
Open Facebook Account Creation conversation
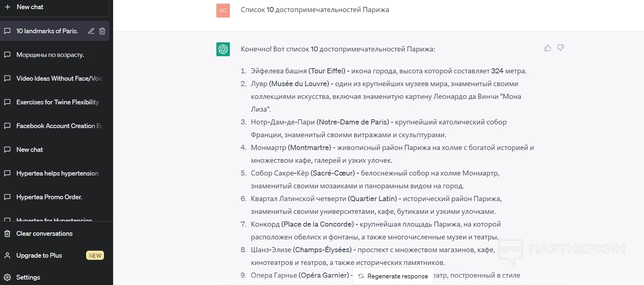click(x=59, y=126)
